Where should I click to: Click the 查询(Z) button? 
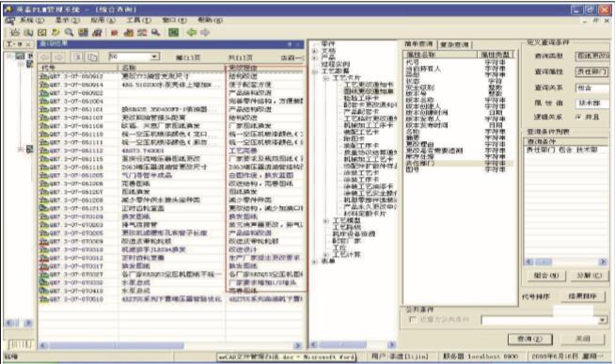(529, 339)
